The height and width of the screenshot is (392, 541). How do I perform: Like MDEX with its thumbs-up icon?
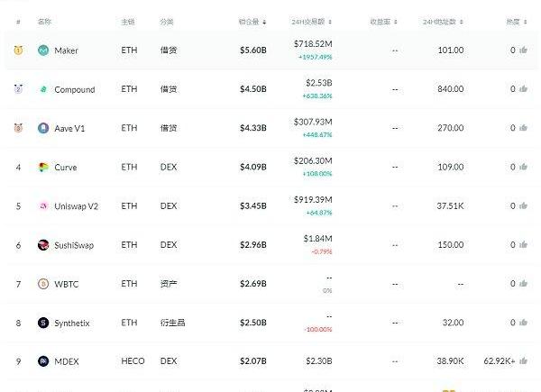523,361
